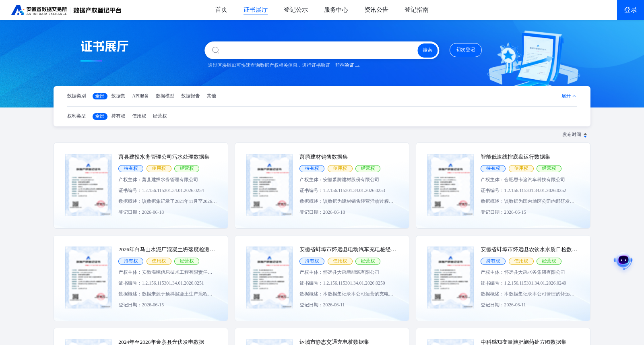Viewport: 644px width, 345px height.
Task: Click certificate number 1.2.156.115301.34.01.2026.0252
Action: pos(535,190)
